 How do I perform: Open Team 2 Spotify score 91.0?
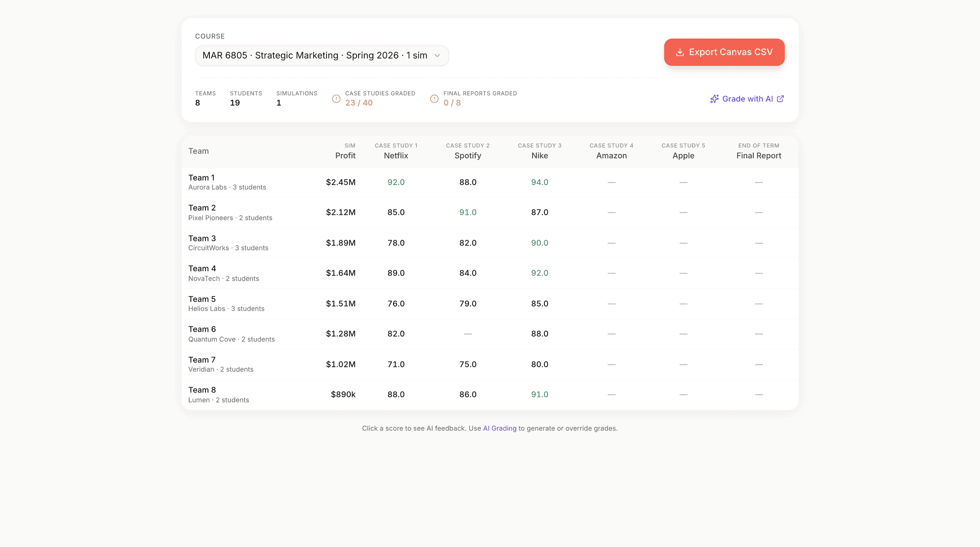[468, 212]
